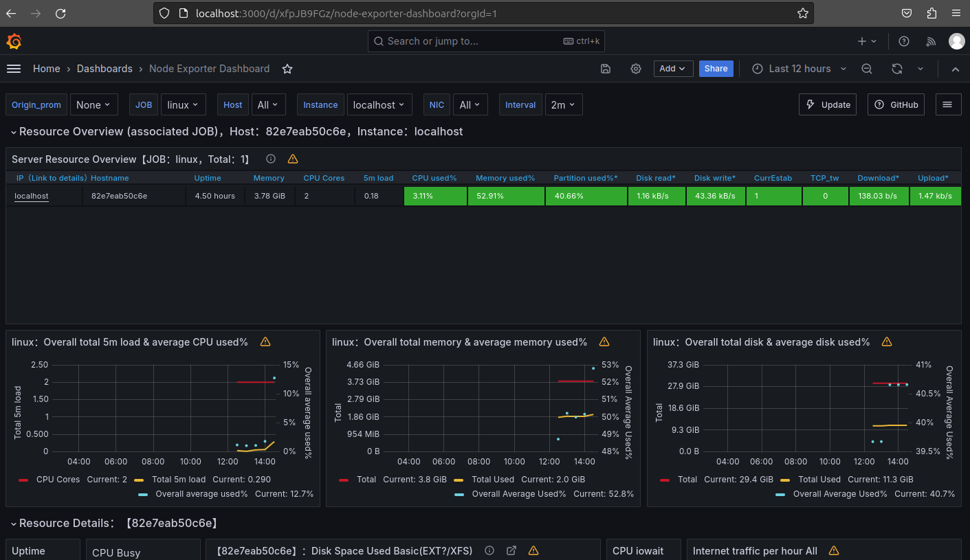Open the Grafana home logo
970x560 pixels.
coord(14,41)
